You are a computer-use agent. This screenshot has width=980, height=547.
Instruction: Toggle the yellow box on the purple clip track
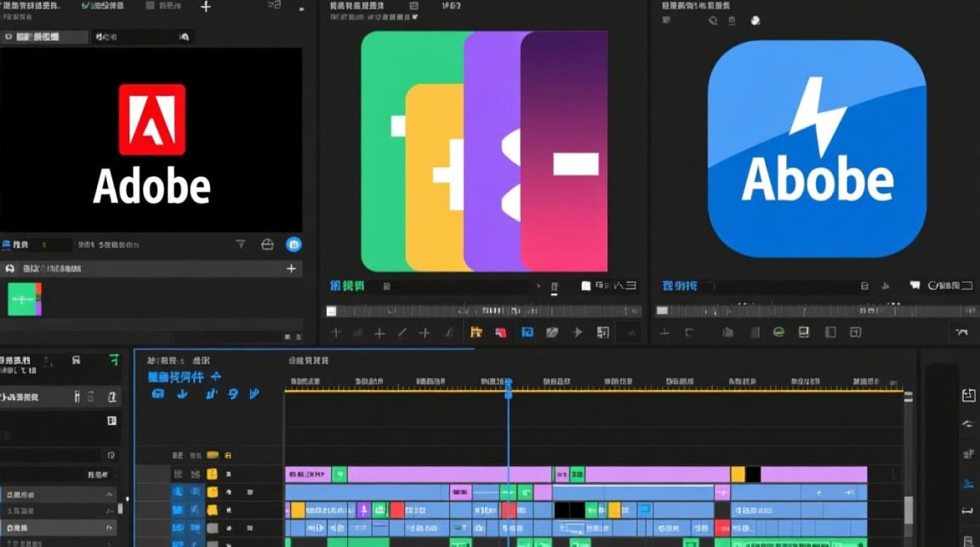(212, 474)
